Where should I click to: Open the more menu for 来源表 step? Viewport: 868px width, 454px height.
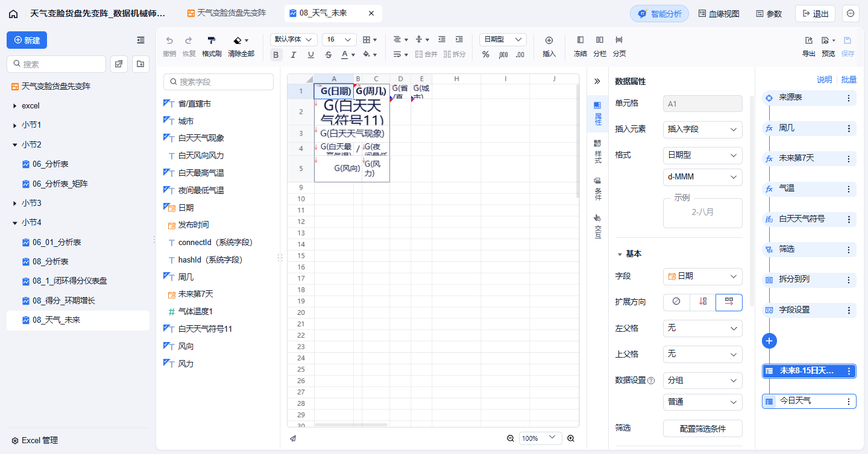[x=849, y=98]
